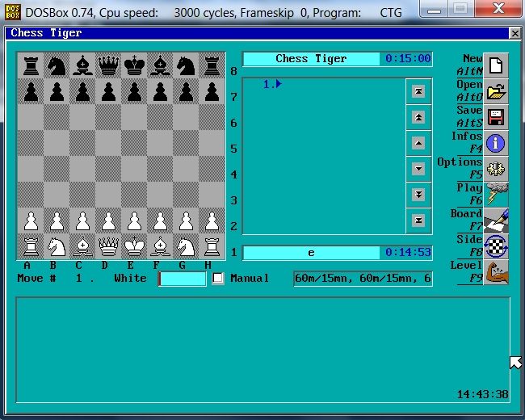Image resolution: width=525 pixels, height=420 pixels.
Task: Open a saved game with the folder icon
Action: (x=496, y=91)
